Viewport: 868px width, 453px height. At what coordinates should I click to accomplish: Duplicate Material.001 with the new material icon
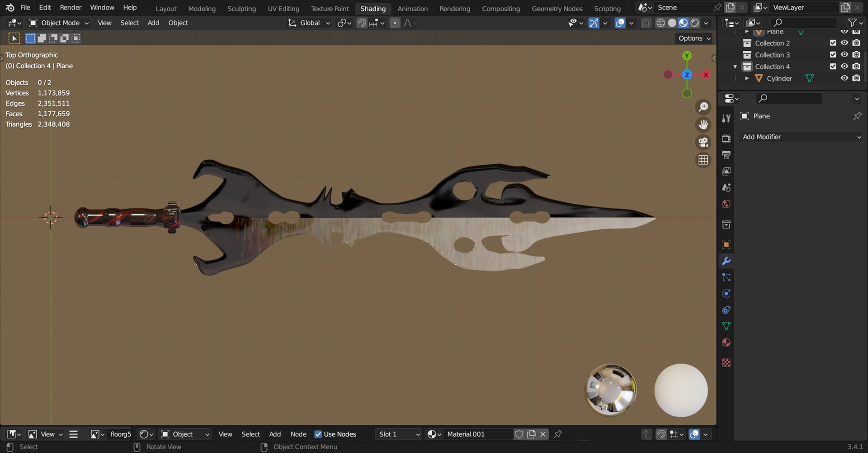[531, 434]
